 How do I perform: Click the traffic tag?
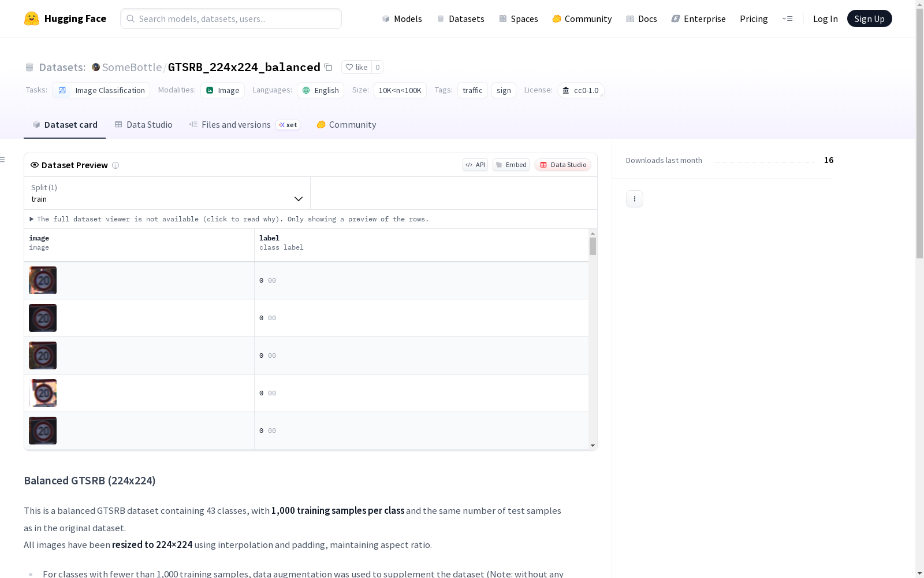(x=472, y=90)
